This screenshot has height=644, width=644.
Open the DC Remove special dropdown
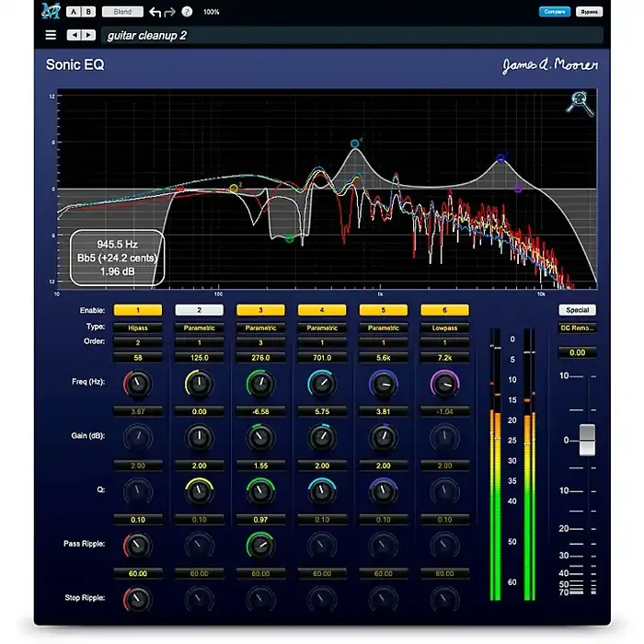point(577,328)
